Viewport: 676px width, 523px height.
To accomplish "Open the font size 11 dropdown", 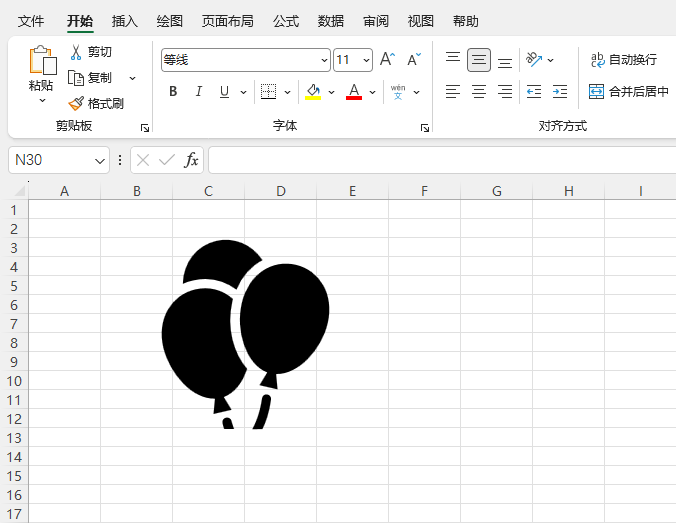I will point(366,60).
